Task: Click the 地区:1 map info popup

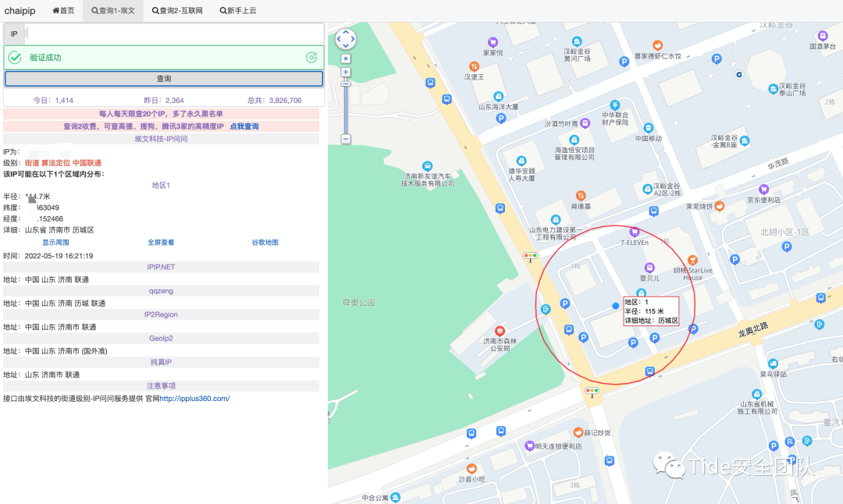Action: [x=651, y=311]
